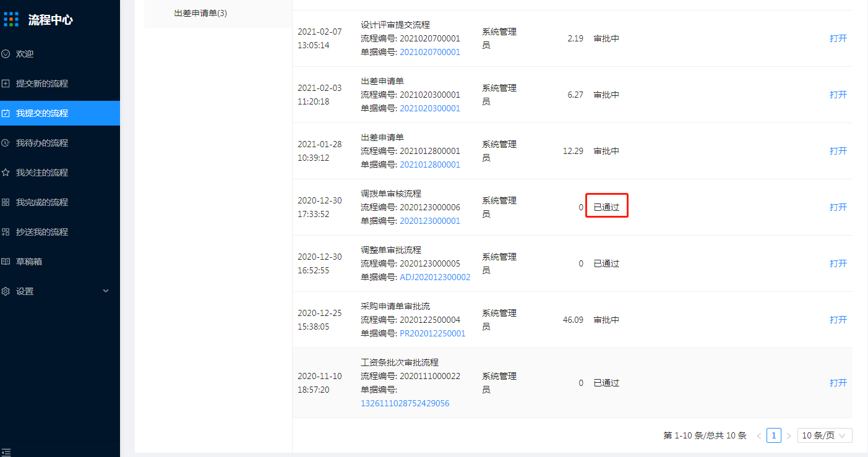The width and height of the screenshot is (868, 457).
Task: Click 打开 for 工资条批次审批流程
Action: tap(838, 383)
